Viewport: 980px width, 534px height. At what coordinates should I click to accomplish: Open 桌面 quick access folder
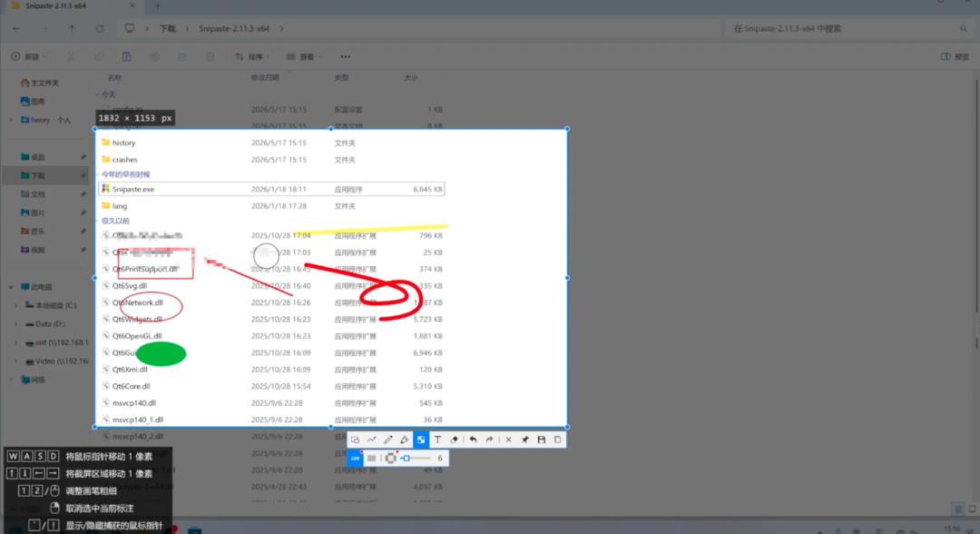click(x=33, y=157)
